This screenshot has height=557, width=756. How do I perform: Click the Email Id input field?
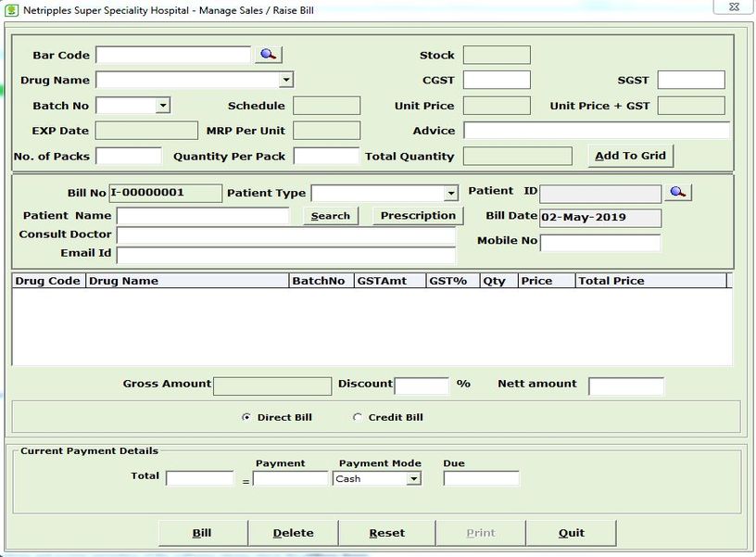coord(286,254)
